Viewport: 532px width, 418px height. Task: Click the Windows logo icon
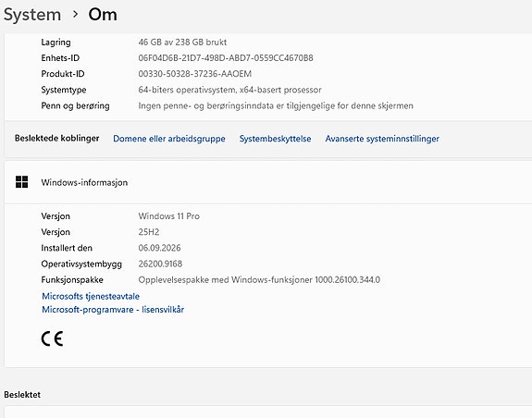click(x=21, y=182)
